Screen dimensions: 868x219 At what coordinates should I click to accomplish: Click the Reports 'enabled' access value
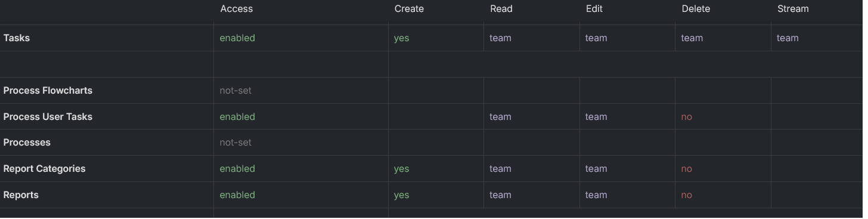(237, 195)
